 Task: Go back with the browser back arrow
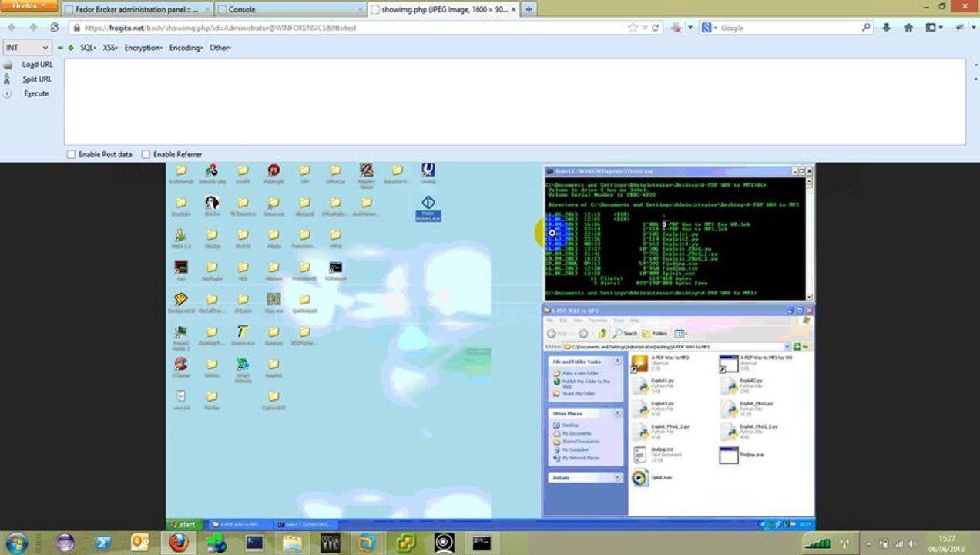point(12,27)
